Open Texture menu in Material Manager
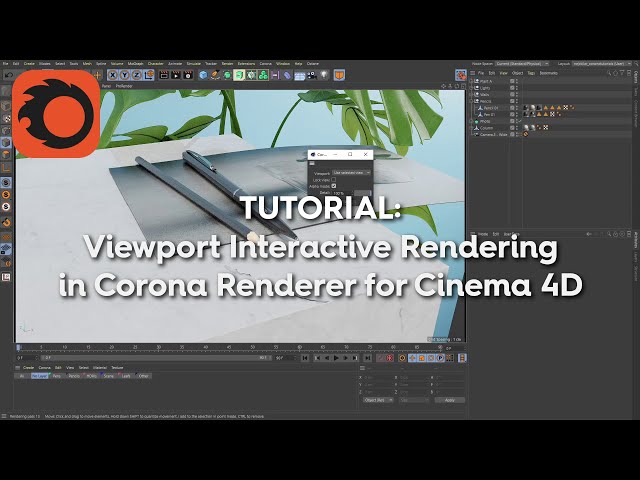Image resolution: width=640 pixels, height=480 pixels. [x=117, y=368]
